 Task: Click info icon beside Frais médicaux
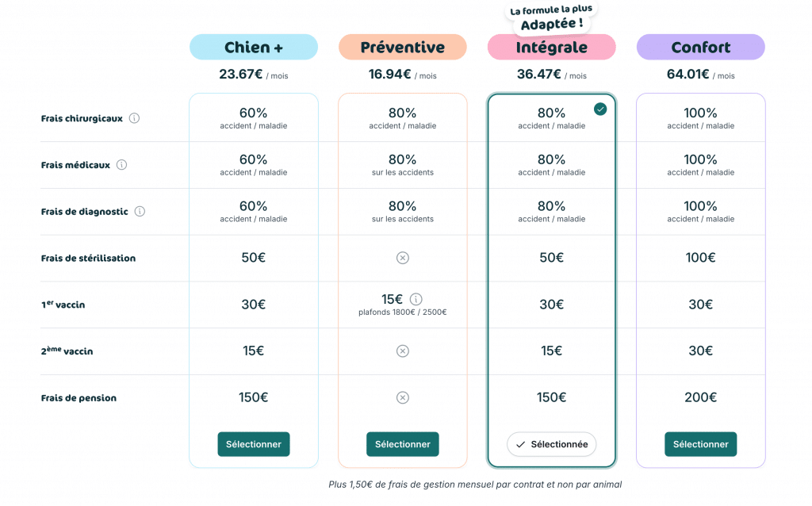click(x=121, y=165)
